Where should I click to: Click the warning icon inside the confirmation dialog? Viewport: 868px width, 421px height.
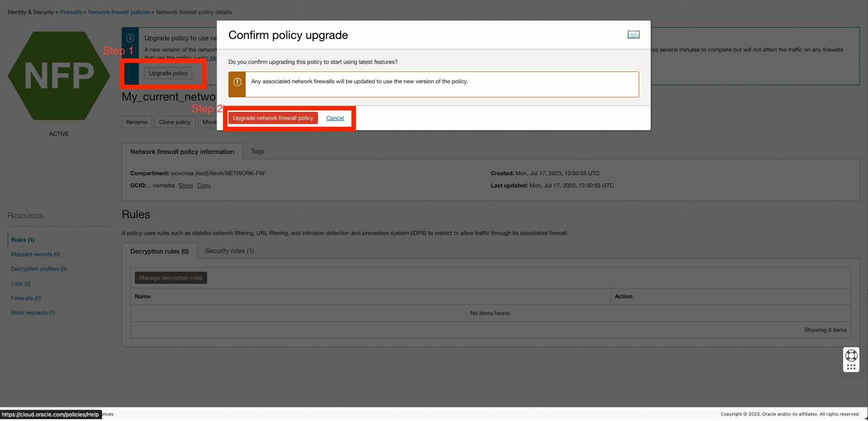coord(237,81)
